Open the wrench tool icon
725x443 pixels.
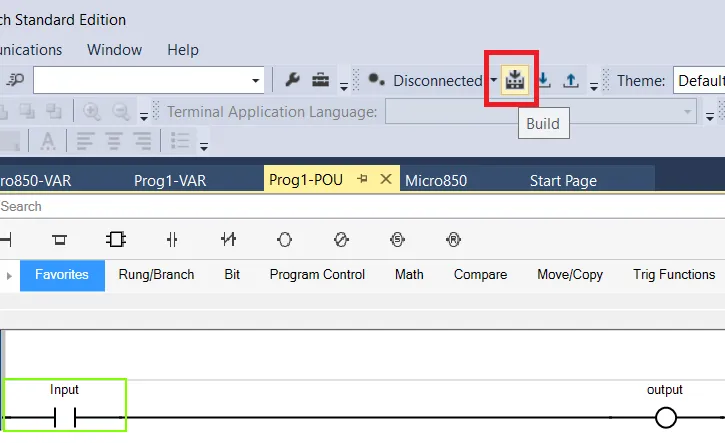[x=293, y=80]
